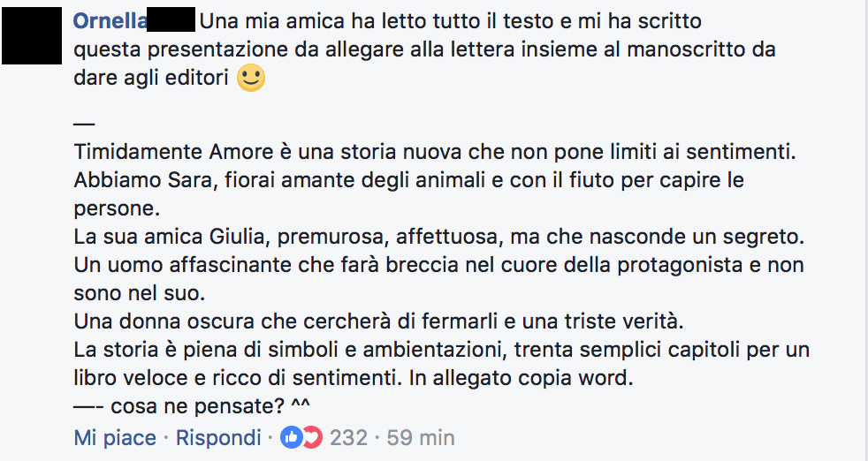This screenshot has width=868, height=461.
Task: Reply to the comment with 'Rispondi'
Action: point(218,438)
